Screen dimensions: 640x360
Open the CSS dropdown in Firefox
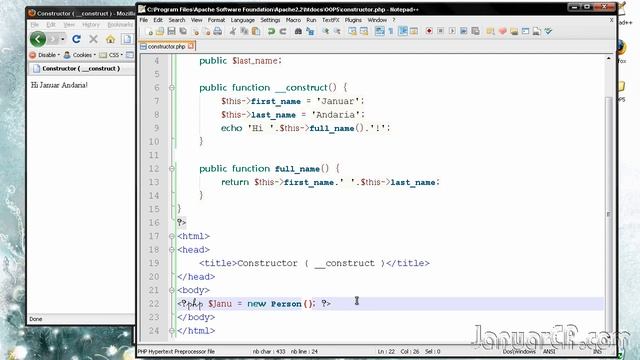point(111,55)
